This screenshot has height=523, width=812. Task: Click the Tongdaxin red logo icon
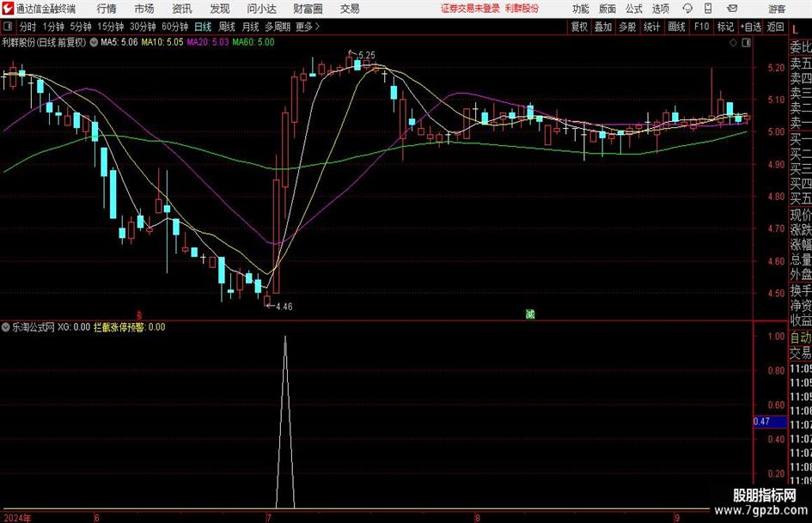click(x=8, y=9)
